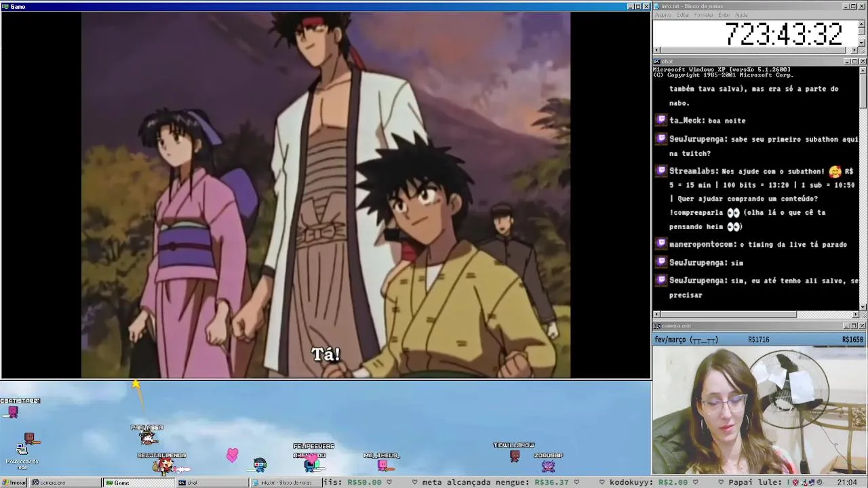Click R$50.00 in bottom ticker

pos(364,483)
